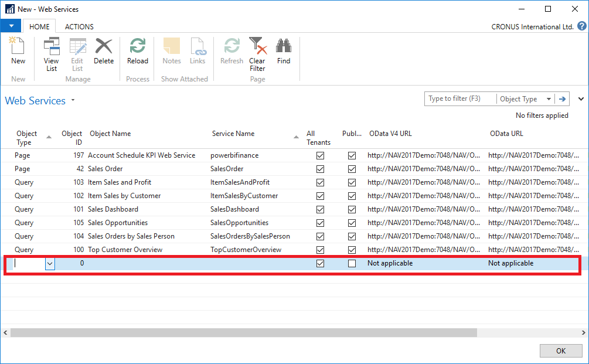Click the All Tenants column header
Screen dimensions: 589x364
[x=318, y=138]
